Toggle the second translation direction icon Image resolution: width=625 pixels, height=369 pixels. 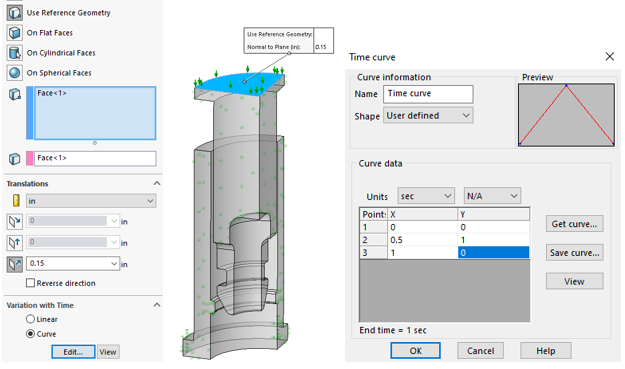click(15, 243)
